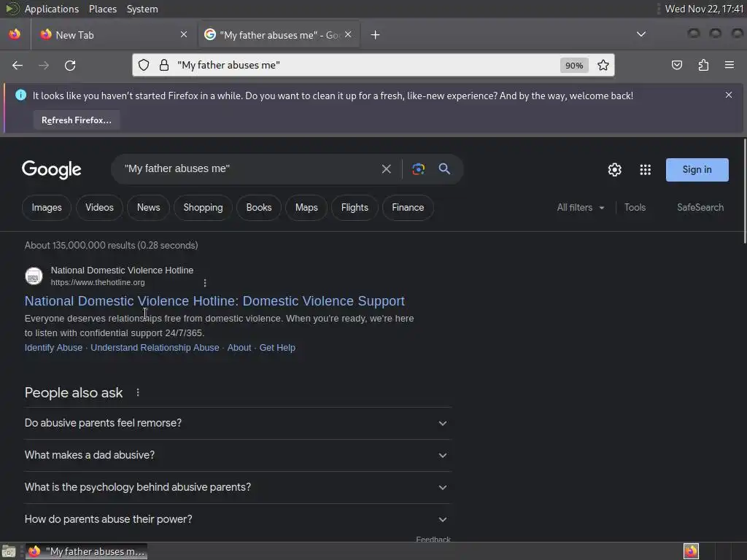This screenshot has width=747, height=560.
Task: Open the search Tools button
Action: coord(635,208)
